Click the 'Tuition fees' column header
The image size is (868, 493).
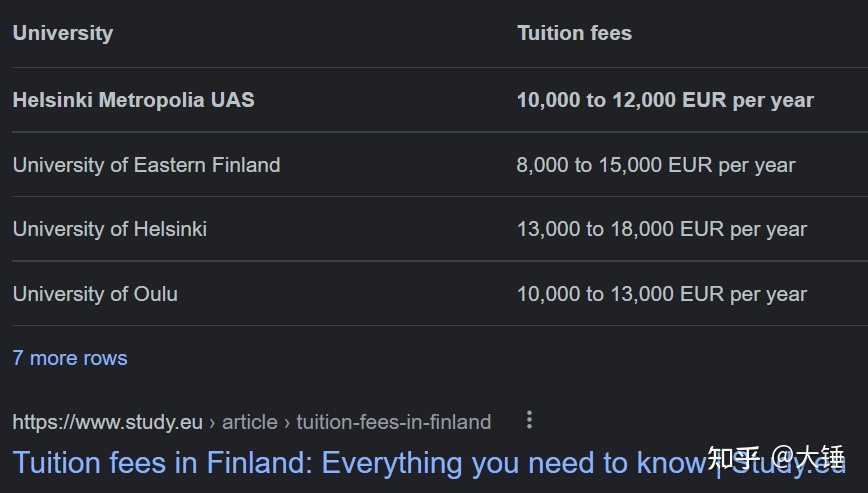coord(574,33)
